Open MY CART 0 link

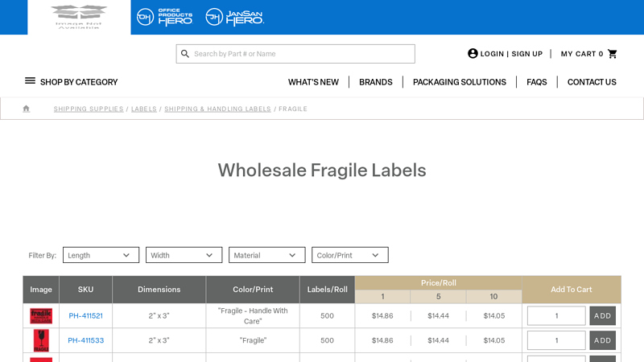coord(582,54)
